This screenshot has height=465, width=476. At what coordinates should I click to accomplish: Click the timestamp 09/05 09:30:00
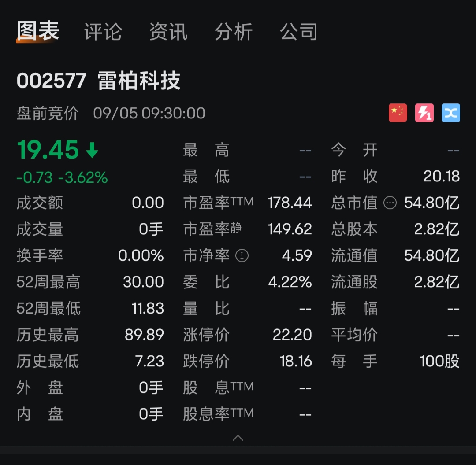[149, 113]
